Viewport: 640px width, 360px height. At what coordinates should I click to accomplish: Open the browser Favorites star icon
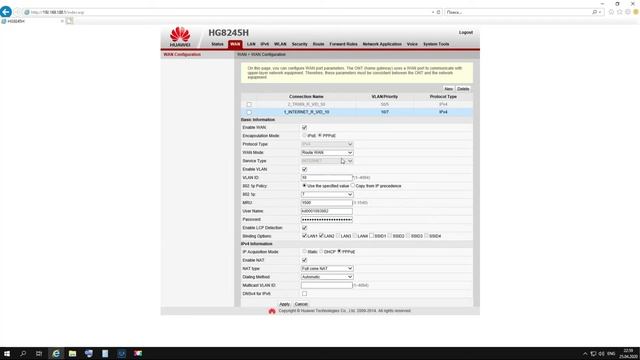pyautogui.click(x=620, y=12)
